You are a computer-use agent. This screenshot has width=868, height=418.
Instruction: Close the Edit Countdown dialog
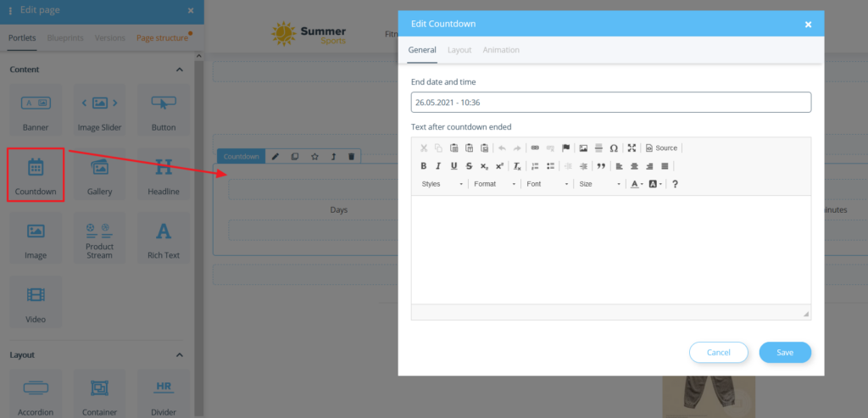tap(808, 25)
